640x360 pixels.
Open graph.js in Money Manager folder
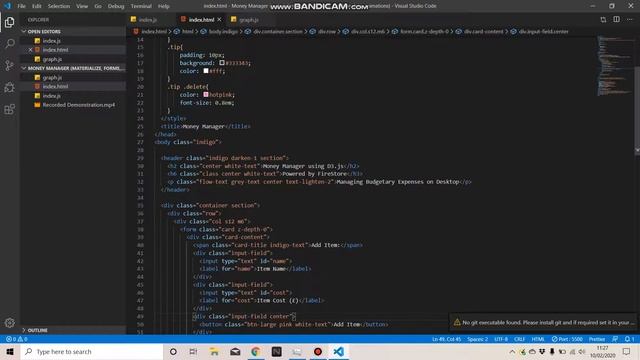[x=52, y=78]
